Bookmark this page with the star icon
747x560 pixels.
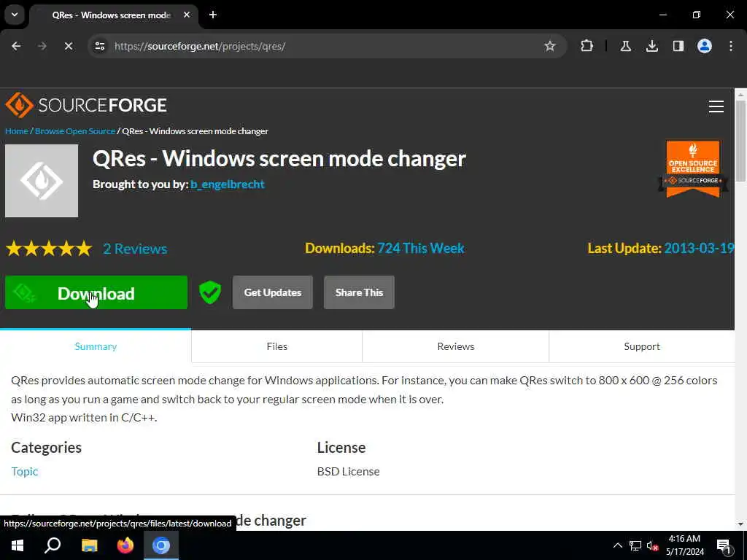550,46
